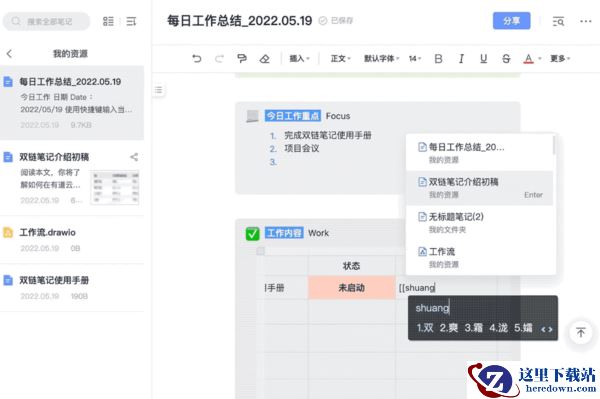Click the search all notes field

coord(46,21)
